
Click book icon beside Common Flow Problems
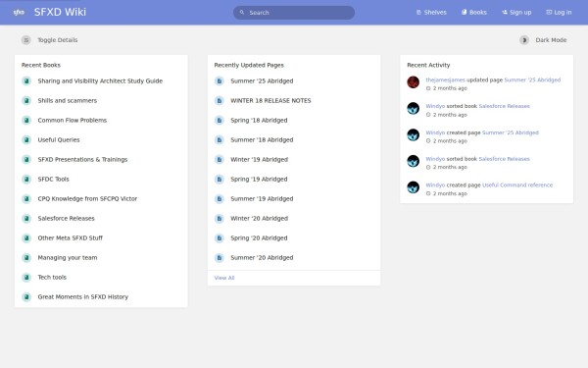coord(26,120)
